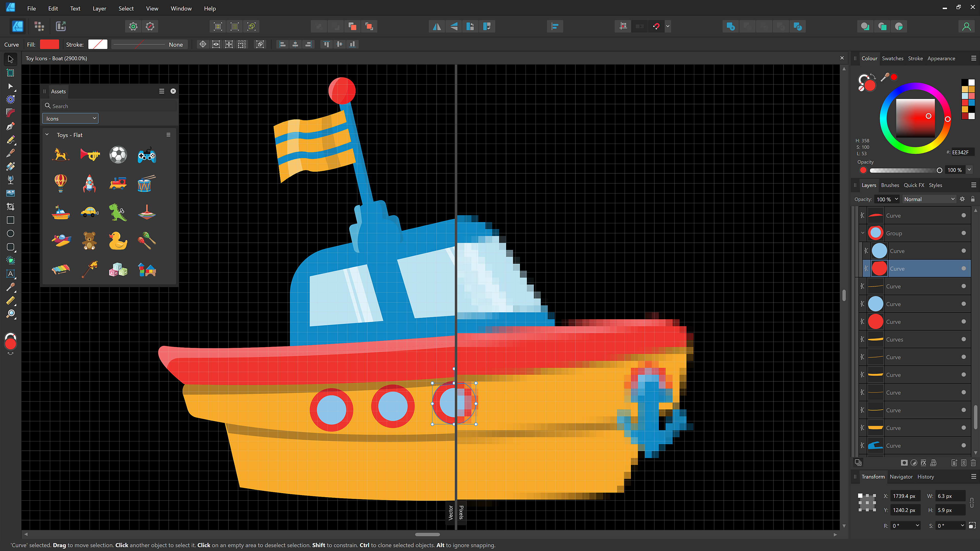
Task: Click the Flip Vertical toolbar icon
Action: (x=454, y=26)
